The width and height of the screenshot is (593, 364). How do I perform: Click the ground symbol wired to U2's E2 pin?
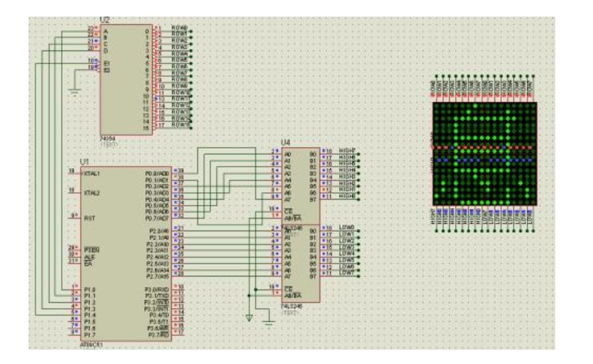pyautogui.click(x=75, y=92)
